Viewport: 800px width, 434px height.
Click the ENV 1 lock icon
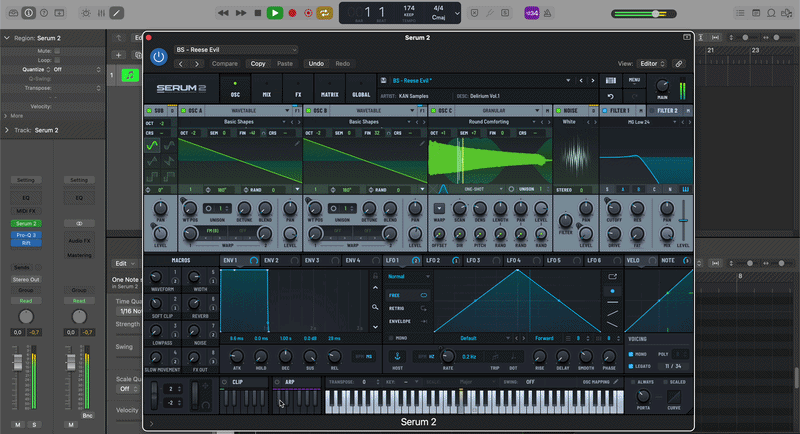[375, 276]
